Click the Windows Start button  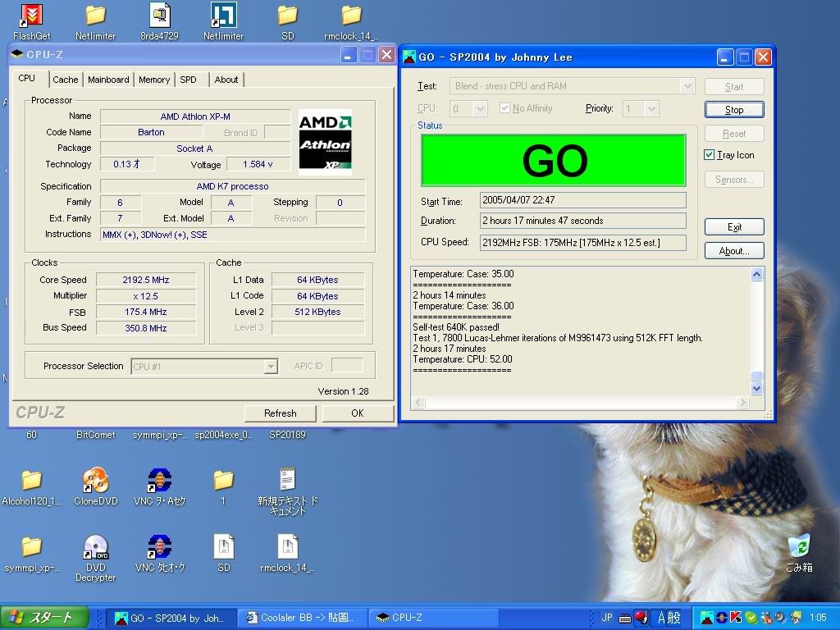[41, 618]
